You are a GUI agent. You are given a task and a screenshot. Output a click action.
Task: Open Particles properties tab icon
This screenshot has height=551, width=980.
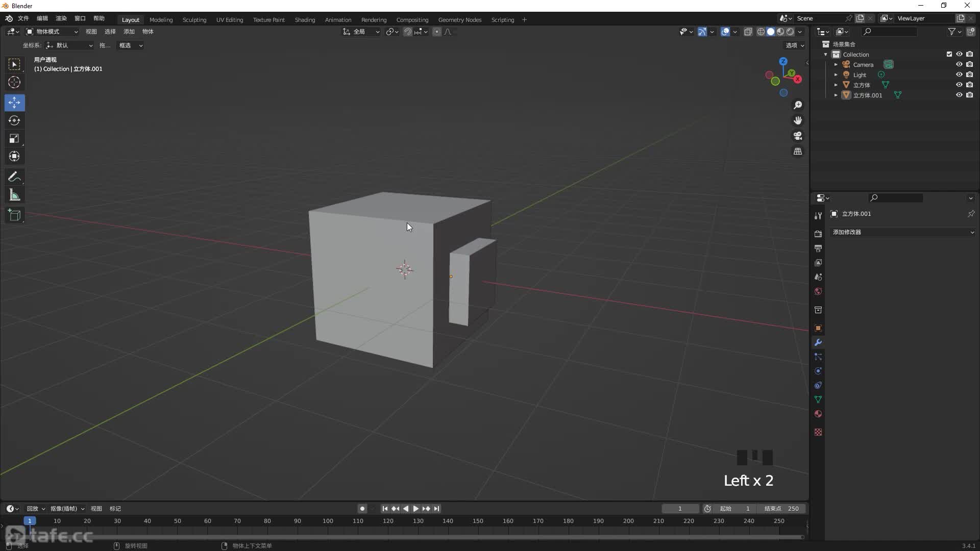818,357
